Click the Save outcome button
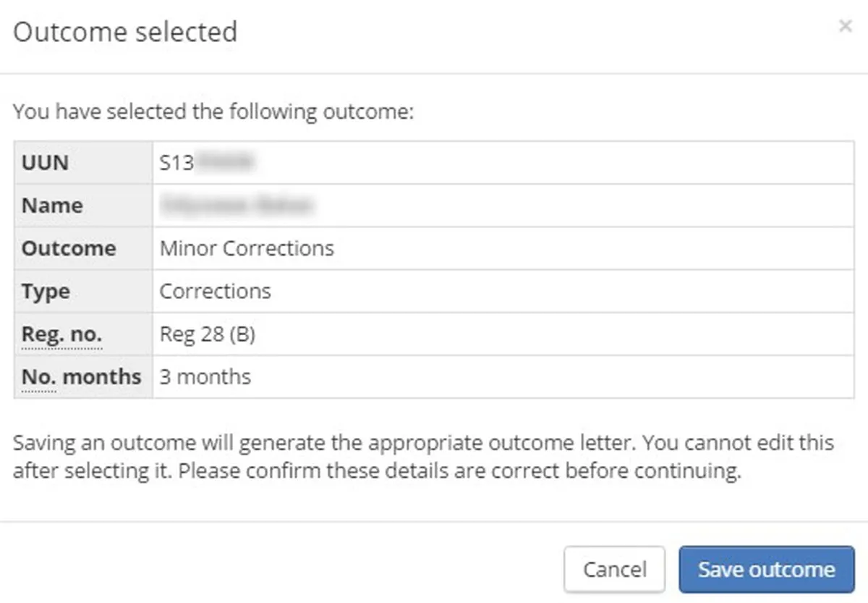The width and height of the screenshot is (868, 603). coord(767,569)
